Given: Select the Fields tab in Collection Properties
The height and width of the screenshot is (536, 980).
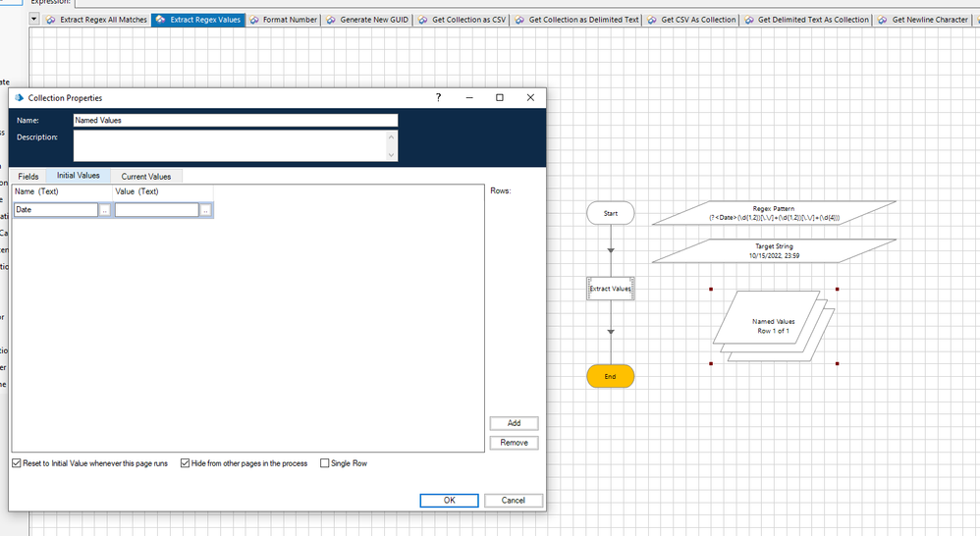Looking at the screenshot, I should coord(28,177).
